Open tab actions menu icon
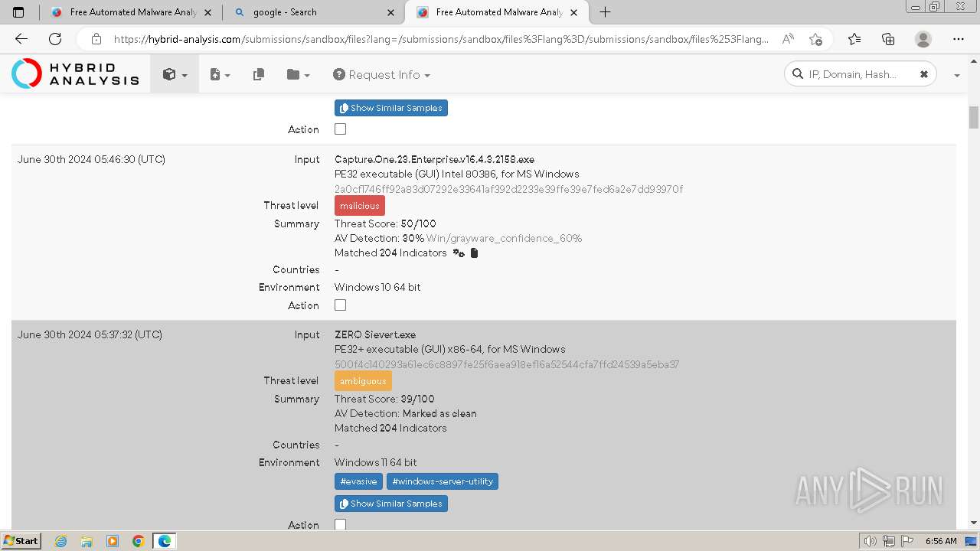 click(x=18, y=12)
